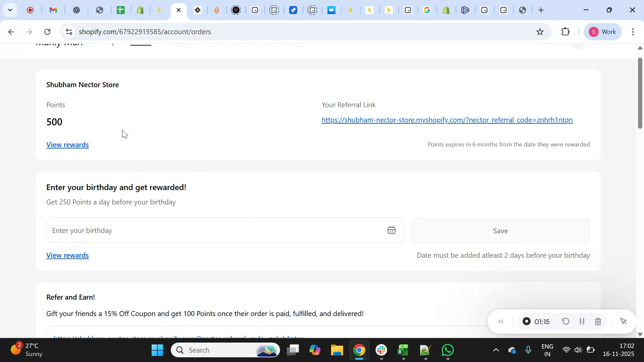The image size is (644, 362).
Task: Toggle the microphone in the taskbar
Action: pos(528,350)
